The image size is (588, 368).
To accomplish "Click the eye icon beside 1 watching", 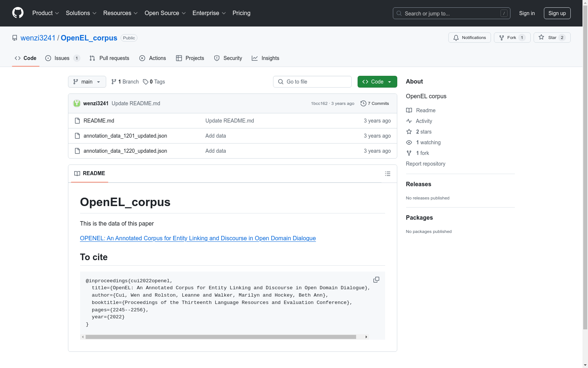I will (409, 142).
